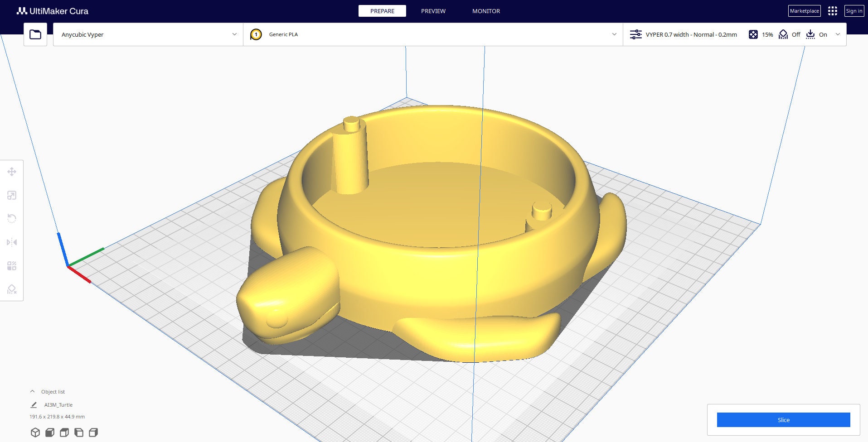Select the Support Blocker tool
The width and height of the screenshot is (868, 442).
click(x=12, y=290)
